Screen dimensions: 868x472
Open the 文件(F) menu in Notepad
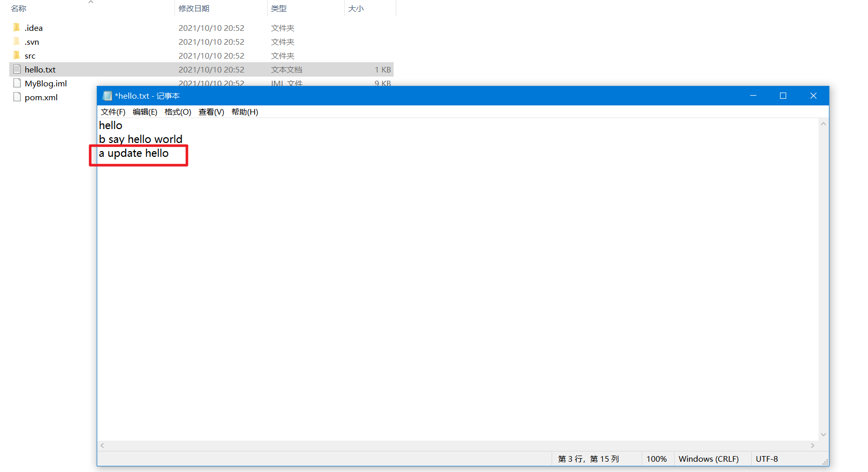coord(113,112)
